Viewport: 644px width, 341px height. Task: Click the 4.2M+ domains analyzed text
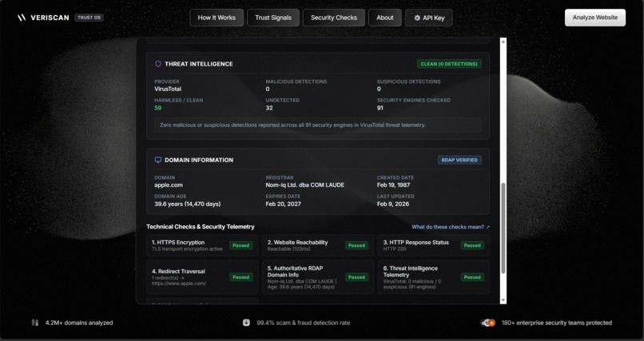(79, 323)
